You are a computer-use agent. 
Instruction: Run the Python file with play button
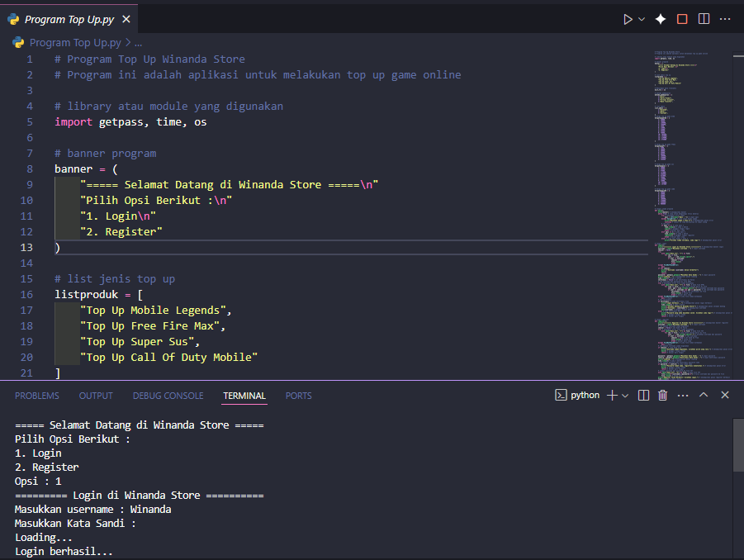(628, 20)
